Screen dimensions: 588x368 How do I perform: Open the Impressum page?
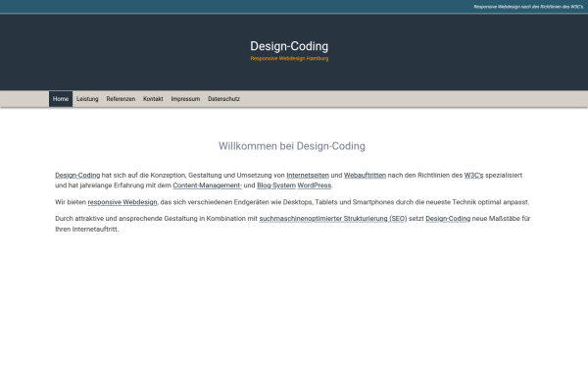[185, 99]
